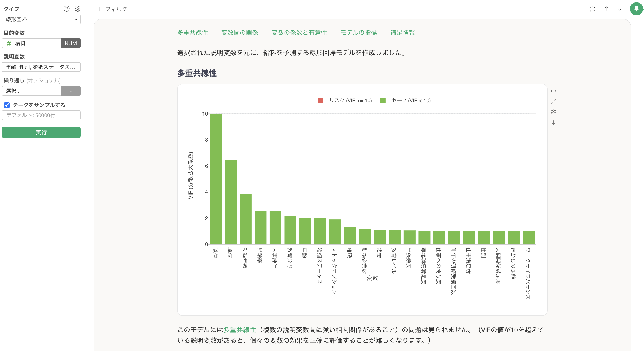Open analytics settings gear beside タイプ

[x=77, y=9]
